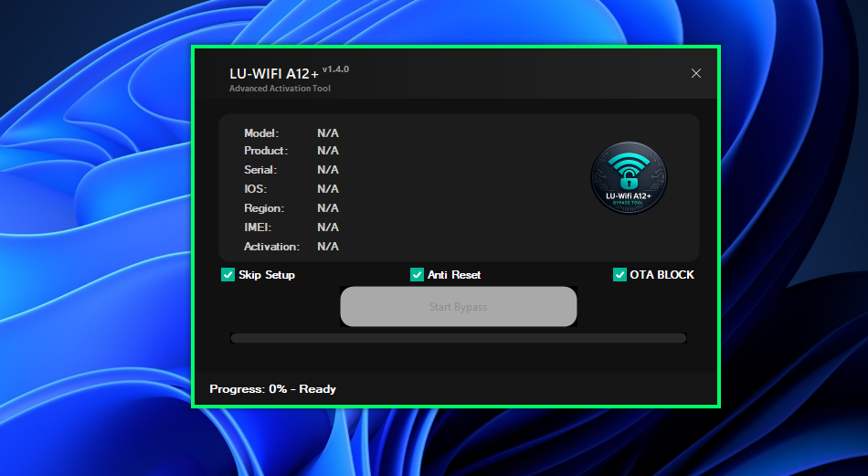
Task: Select the Product N/A value
Action: coord(328,151)
